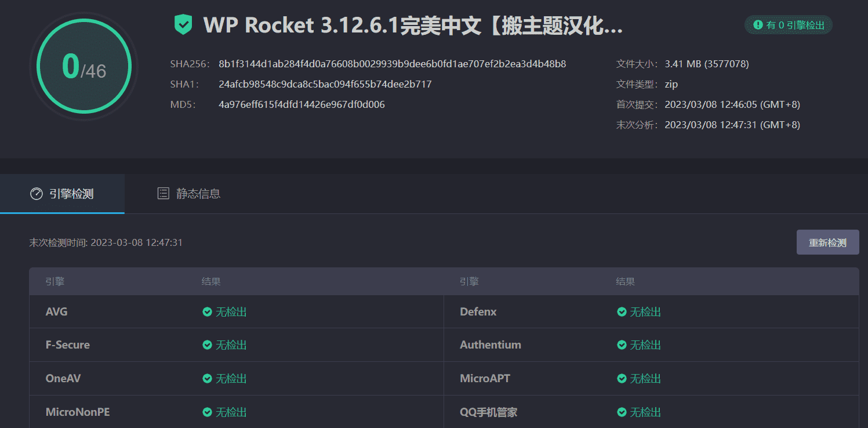Click the 重新检测 button
Screen dimensions: 868x428
point(827,242)
